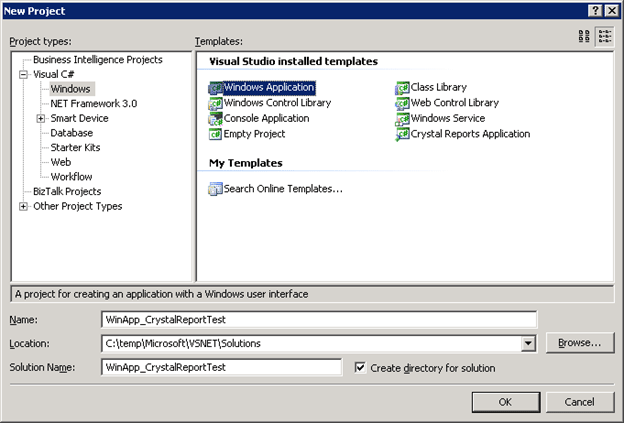Viewport: 624px width, 423px height.
Task: Switch templates to small icons view
Action: 605,37
